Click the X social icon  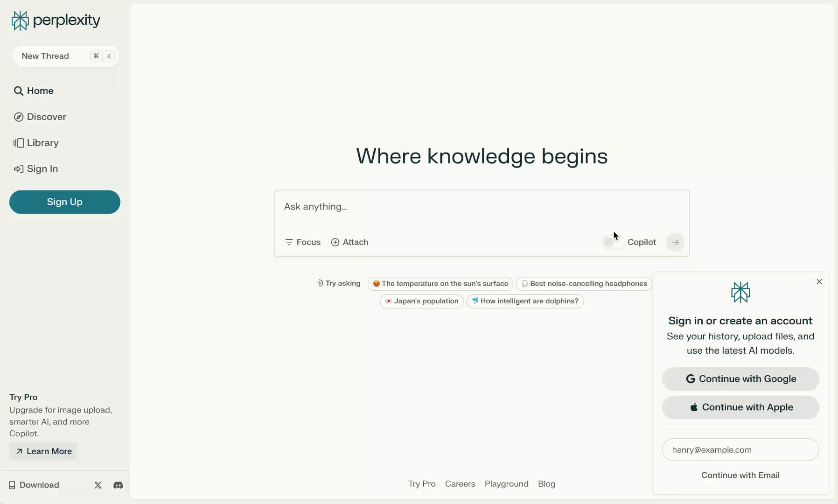pyautogui.click(x=98, y=485)
